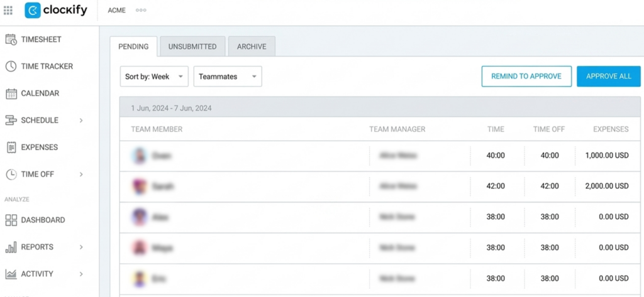The width and height of the screenshot is (644, 297).
Task: Open the Sort by: Week dropdown
Action: coord(154,77)
